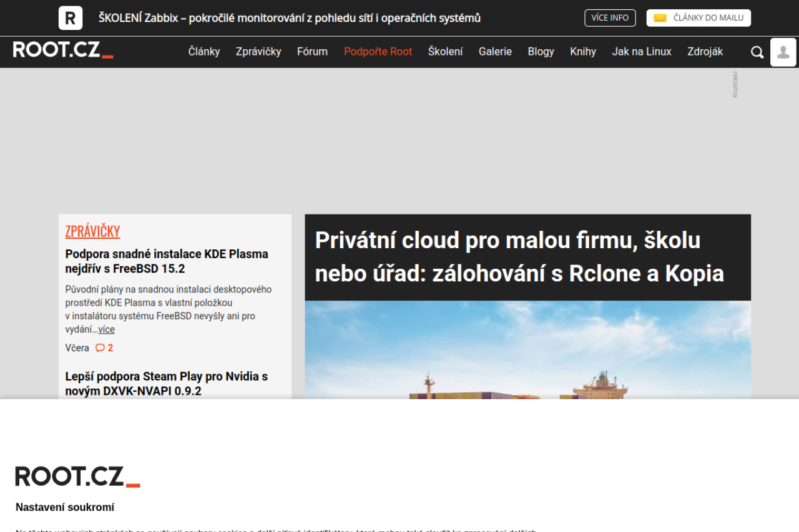Click the VÍCE INFO button
The height and width of the screenshot is (532, 799).
point(610,18)
